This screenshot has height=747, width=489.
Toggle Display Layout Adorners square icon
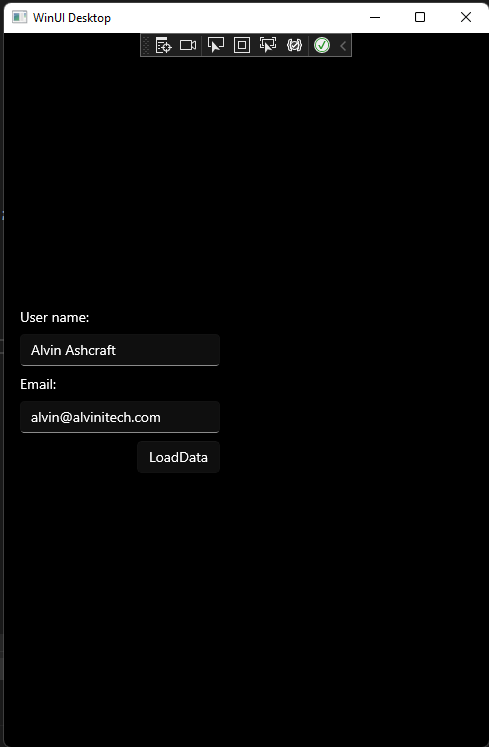coord(242,45)
